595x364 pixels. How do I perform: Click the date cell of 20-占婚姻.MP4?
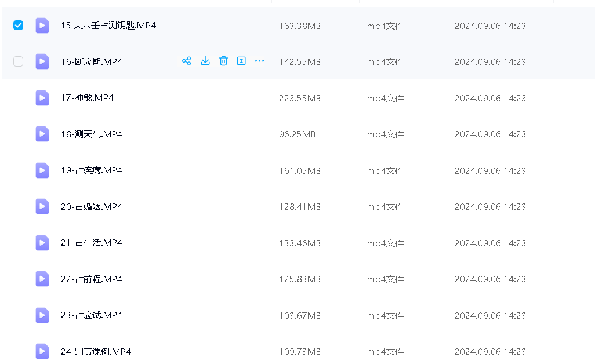(490, 207)
